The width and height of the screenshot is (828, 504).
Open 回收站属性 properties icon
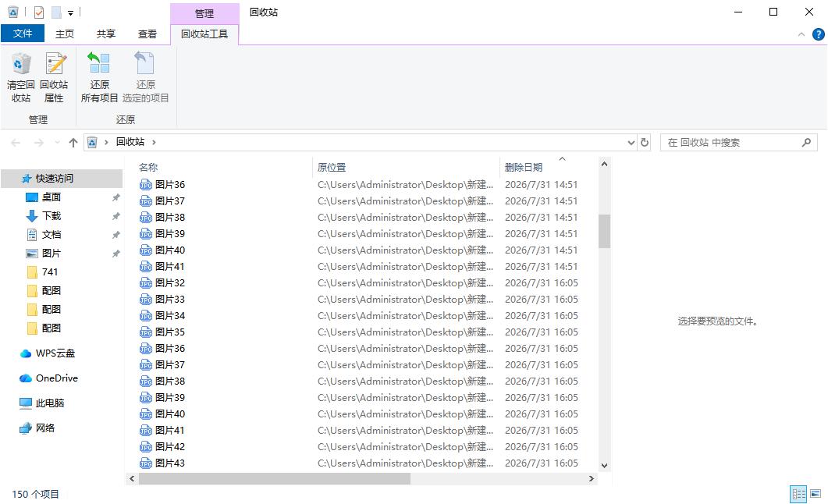pos(54,78)
